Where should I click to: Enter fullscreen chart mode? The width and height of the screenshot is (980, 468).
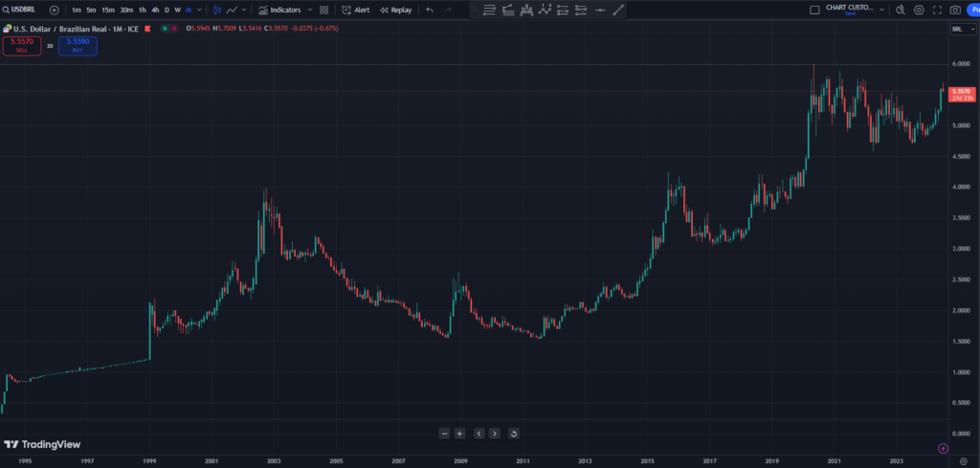click(937, 10)
